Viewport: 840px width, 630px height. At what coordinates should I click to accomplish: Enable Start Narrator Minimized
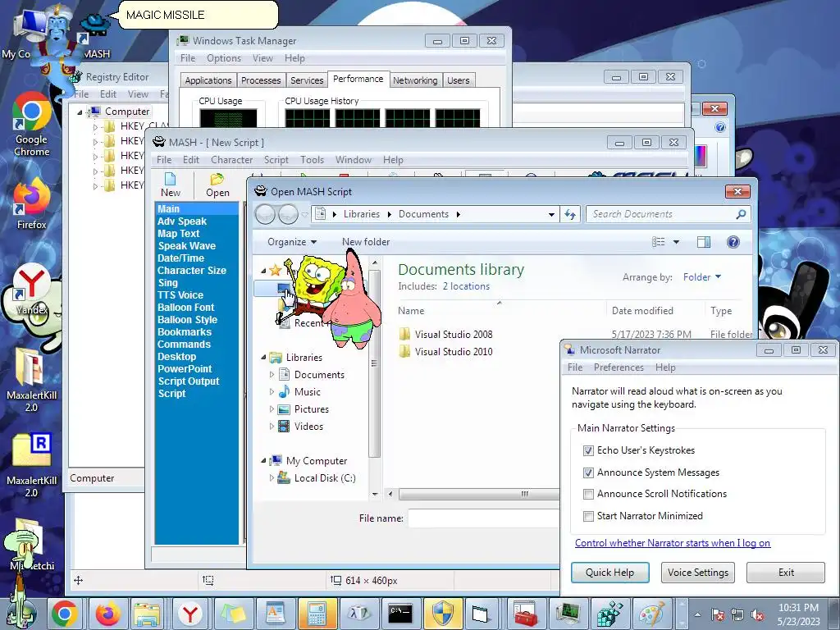coord(588,516)
